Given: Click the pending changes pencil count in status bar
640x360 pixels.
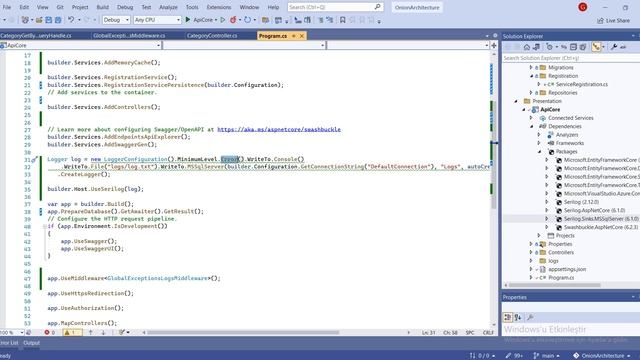Looking at the screenshot, I should coord(514,356).
